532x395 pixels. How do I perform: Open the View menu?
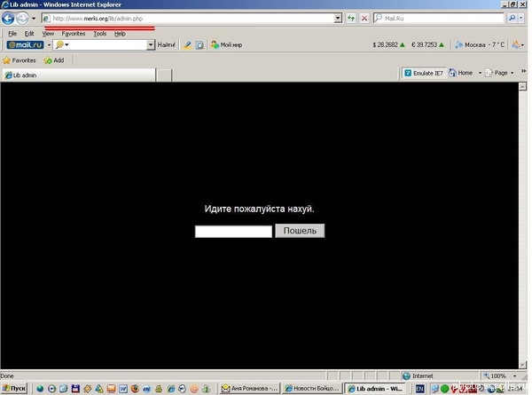click(x=48, y=34)
